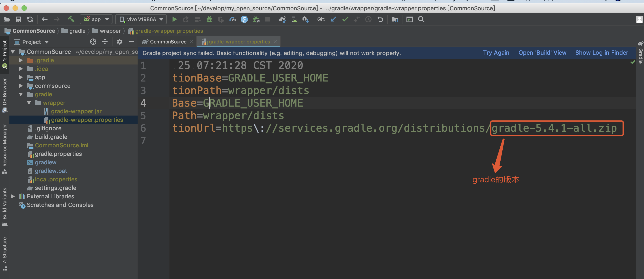Run the app on vivo V1986A
The width and height of the screenshot is (644, 279).
175,19
